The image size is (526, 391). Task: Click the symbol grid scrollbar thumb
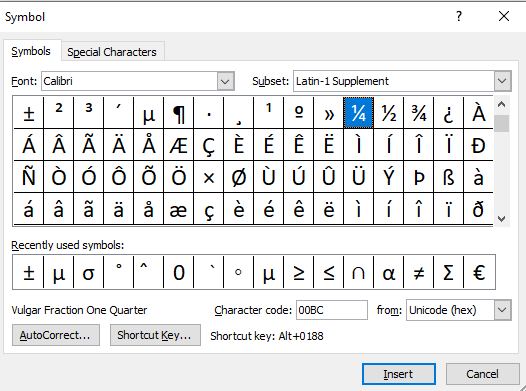502,123
